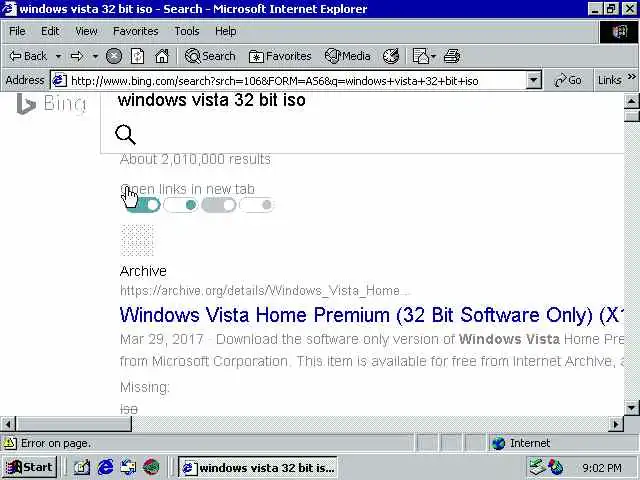
Task: Click the Go button
Action: pyautogui.click(x=567, y=80)
